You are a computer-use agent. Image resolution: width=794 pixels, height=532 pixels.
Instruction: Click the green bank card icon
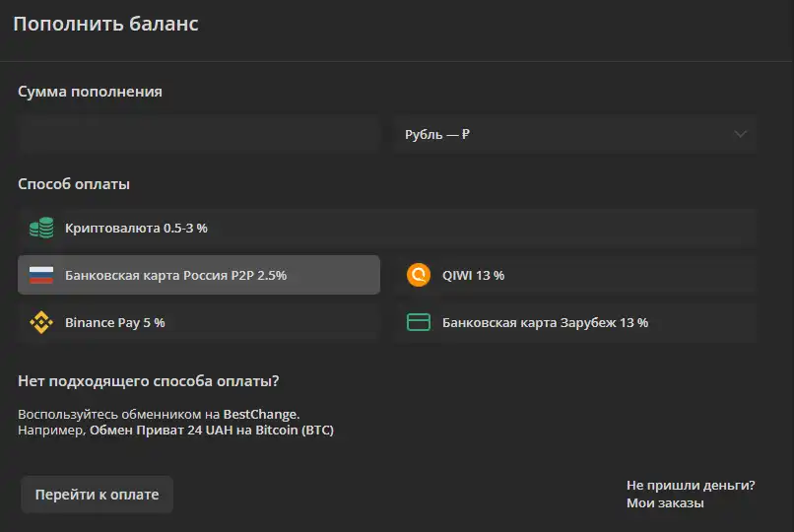tap(419, 322)
